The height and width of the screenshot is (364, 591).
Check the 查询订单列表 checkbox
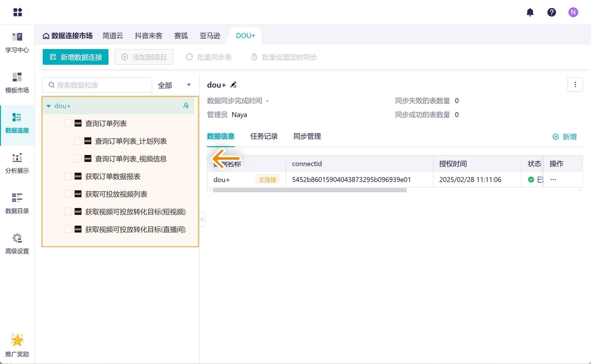click(68, 123)
